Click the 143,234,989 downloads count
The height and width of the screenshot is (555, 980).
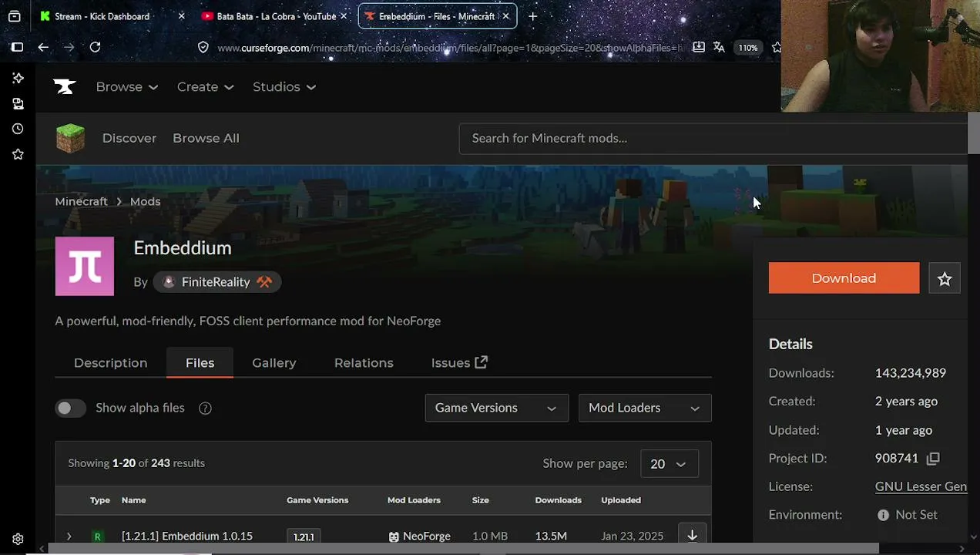910,373
